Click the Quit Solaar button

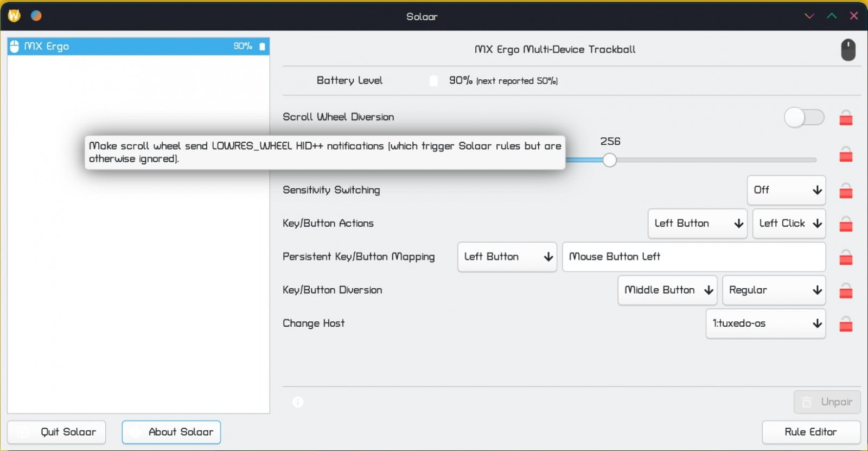[x=56, y=432]
